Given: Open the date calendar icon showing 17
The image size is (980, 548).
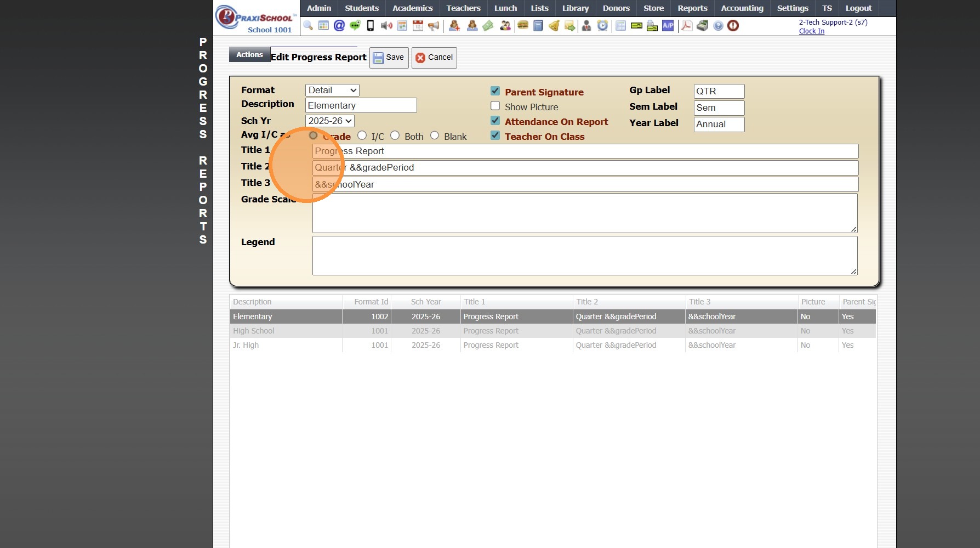Looking at the screenshot, I should [x=418, y=26].
